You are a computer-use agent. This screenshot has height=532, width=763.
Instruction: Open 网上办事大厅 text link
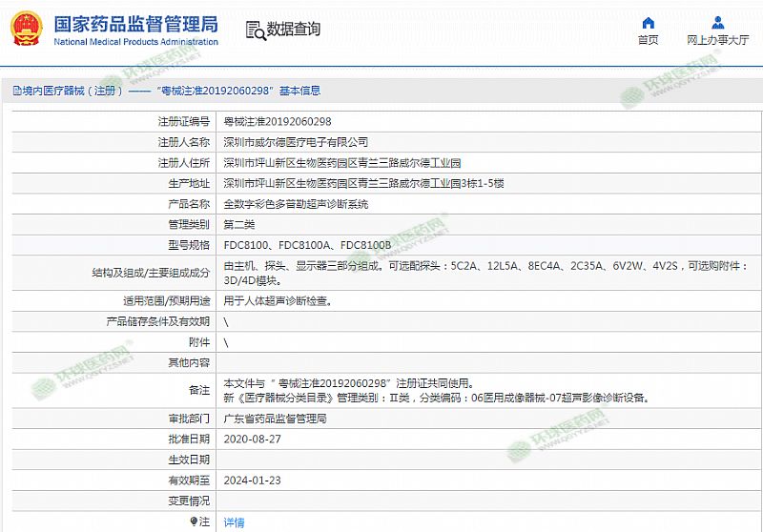coord(718,40)
